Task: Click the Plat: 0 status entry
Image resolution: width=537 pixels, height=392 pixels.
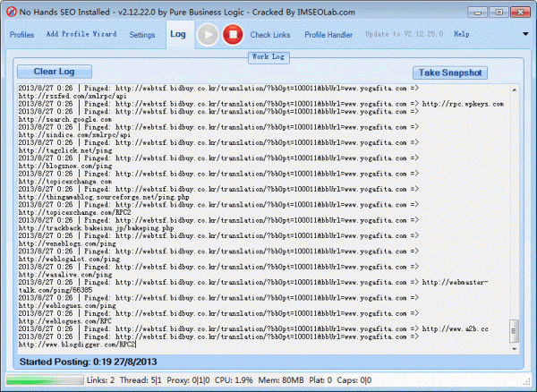Action: click(x=320, y=380)
